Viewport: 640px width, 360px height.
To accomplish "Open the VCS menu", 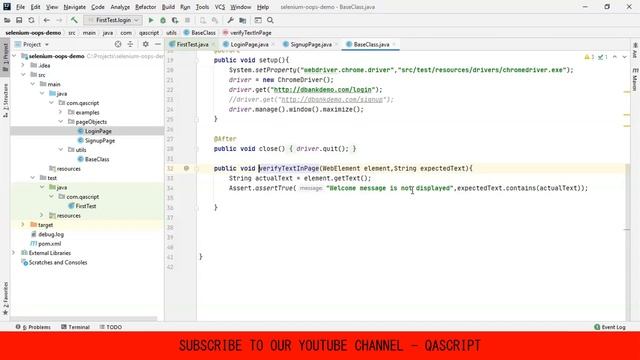I will (x=220, y=7).
